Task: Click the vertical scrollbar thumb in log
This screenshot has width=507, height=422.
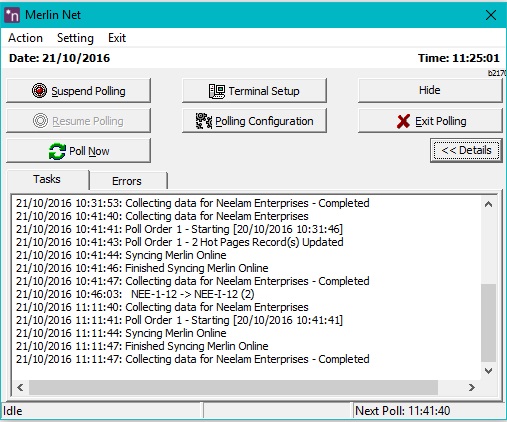Action: [x=488, y=323]
